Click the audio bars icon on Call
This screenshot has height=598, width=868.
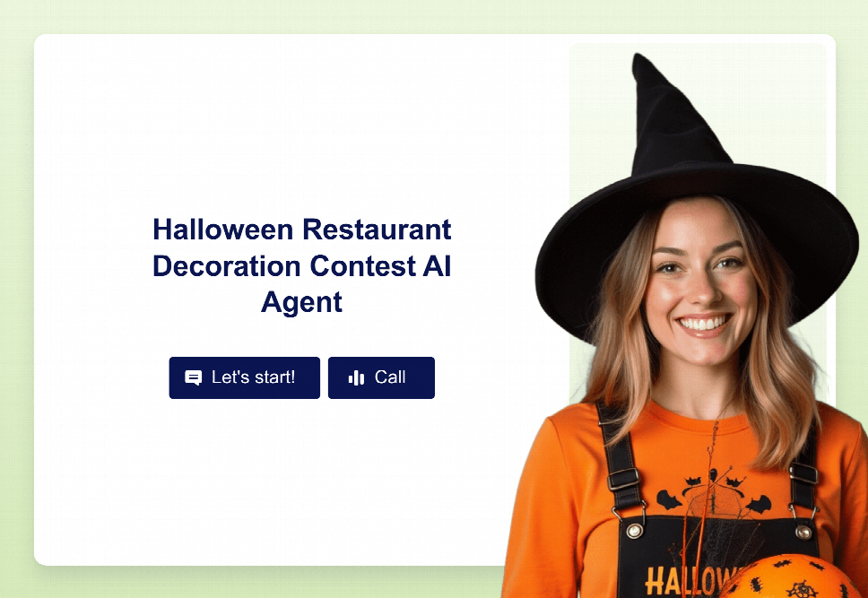tap(357, 378)
